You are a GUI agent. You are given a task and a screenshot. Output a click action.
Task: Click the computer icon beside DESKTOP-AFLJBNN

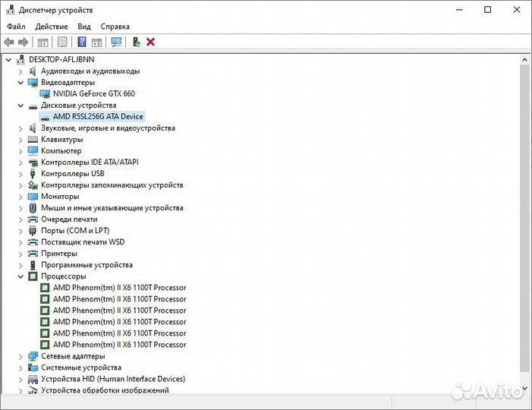[x=20, y=59]
